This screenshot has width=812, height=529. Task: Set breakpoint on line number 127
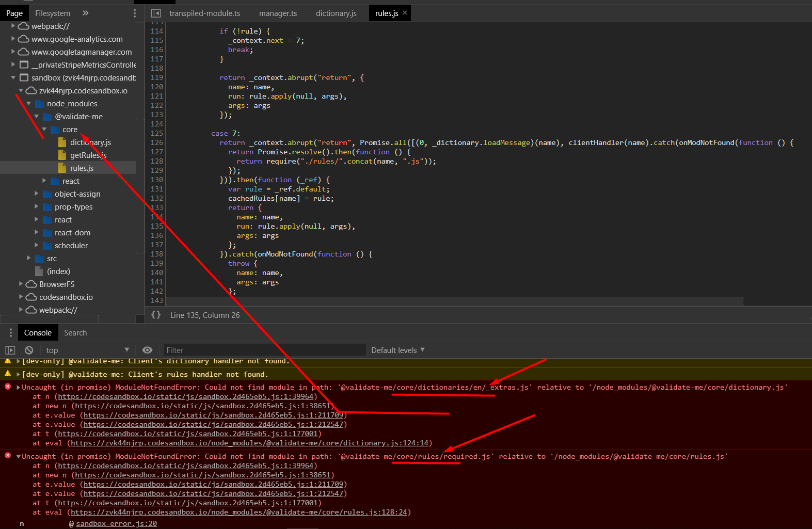coord(157,152)
